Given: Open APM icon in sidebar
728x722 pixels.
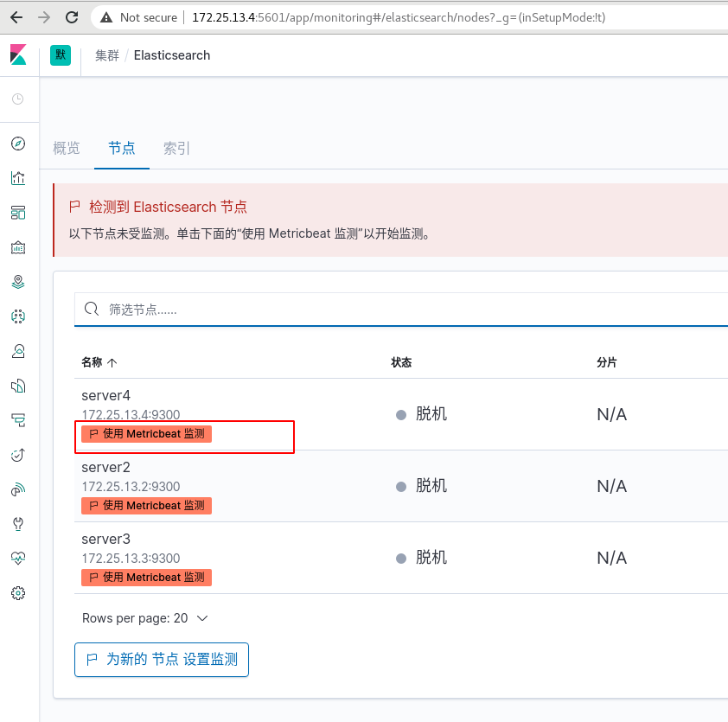Looking at the screenshot, I should tap(18, 420).
